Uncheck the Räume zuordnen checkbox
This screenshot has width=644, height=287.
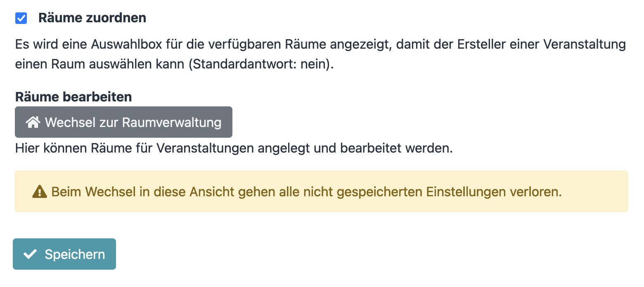21,18
